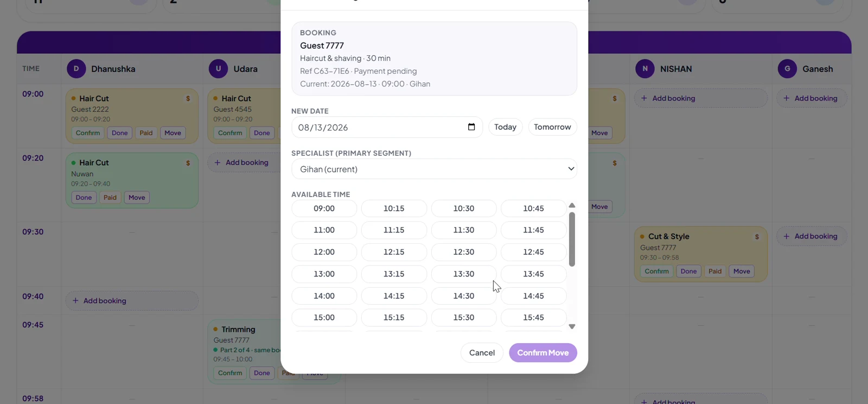Click the dollar icon on the Nuwan Hair Cut card
The height and width of the screenshot is (404, 868).
point(188,163)
